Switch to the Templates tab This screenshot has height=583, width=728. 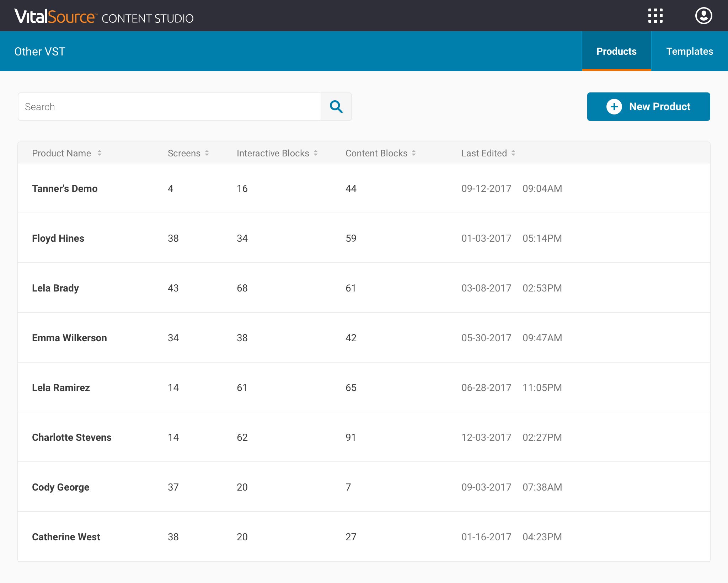(690, 51)
